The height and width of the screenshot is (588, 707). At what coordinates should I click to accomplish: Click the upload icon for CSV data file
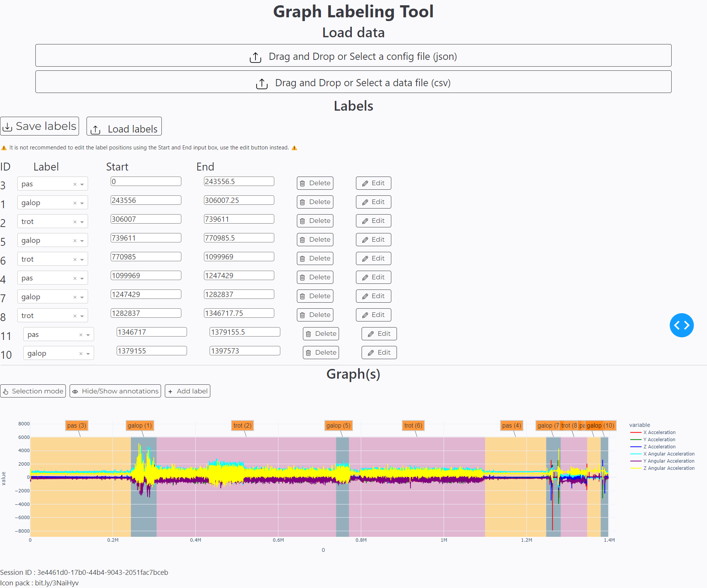(x=262, y=83)
